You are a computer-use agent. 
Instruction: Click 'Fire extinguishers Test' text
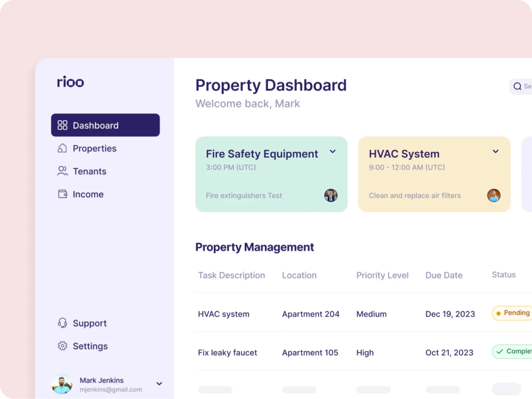(x=244, y=195)
